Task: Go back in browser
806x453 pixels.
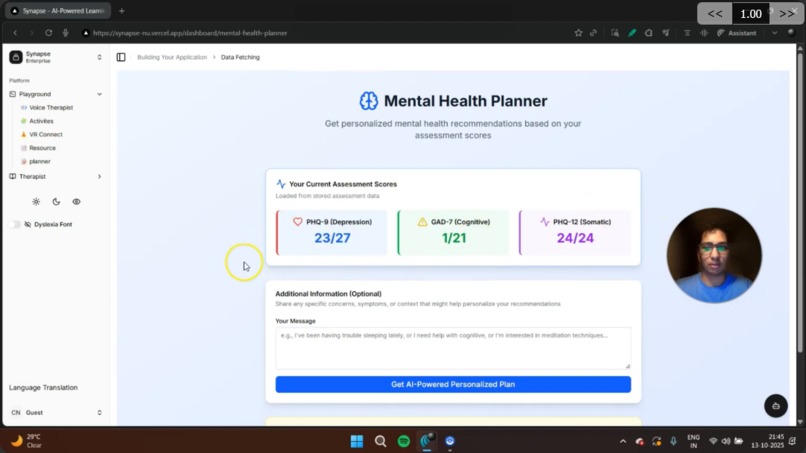Action: coord(15,33)
